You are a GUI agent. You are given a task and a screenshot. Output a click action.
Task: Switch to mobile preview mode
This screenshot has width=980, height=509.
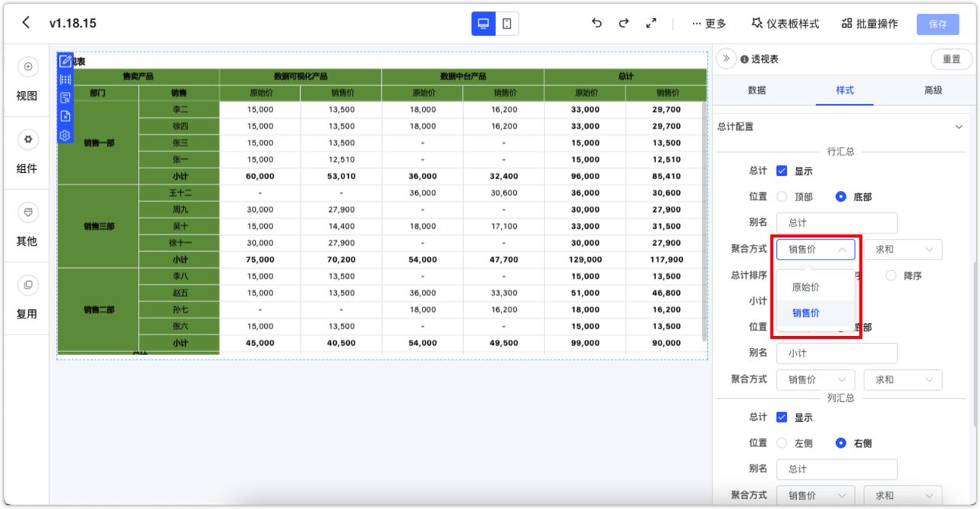(507, 24)
